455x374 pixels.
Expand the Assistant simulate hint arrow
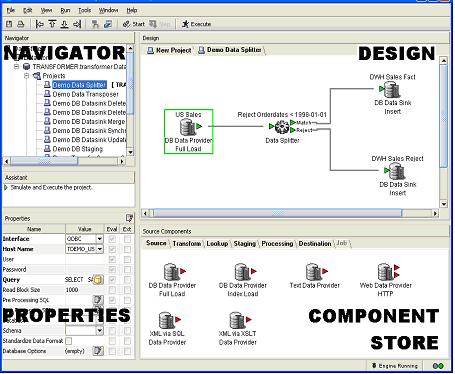(6, 188)
